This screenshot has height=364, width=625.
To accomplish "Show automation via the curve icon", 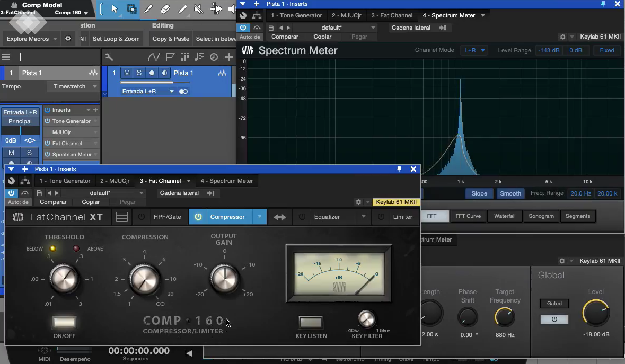I will [x=153, y=57].
